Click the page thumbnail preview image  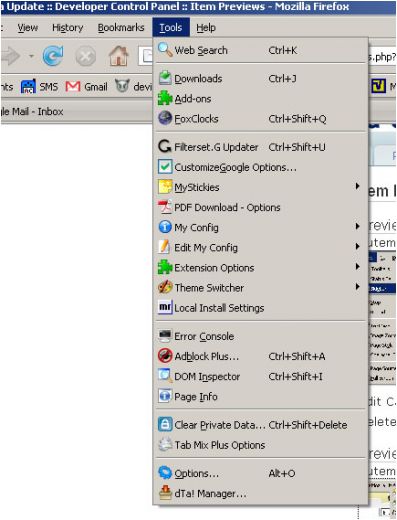(382, 317)
